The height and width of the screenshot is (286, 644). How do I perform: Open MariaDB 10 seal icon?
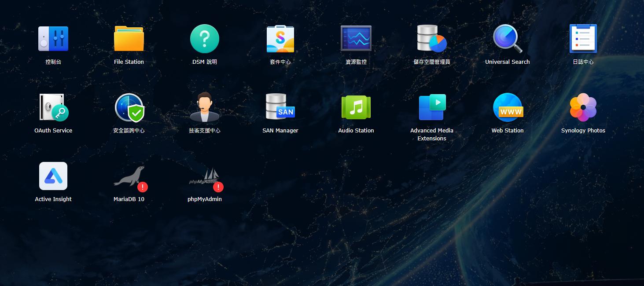tap(129, 177)
